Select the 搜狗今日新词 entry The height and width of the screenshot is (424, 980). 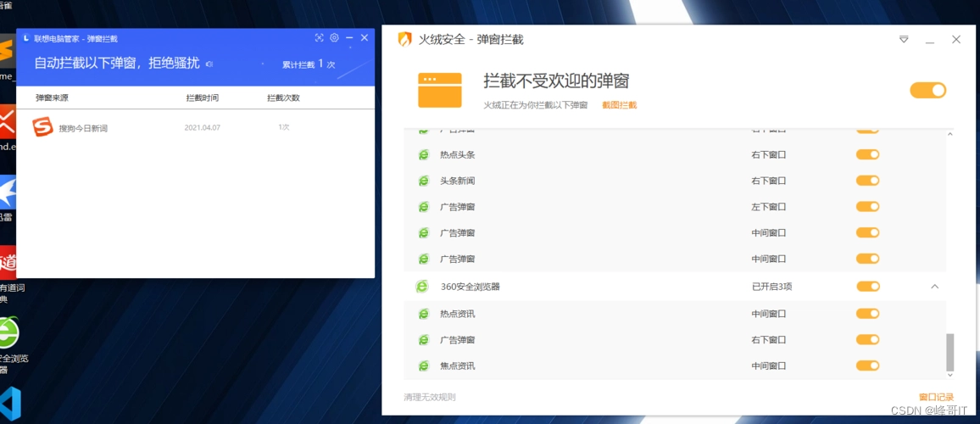195,127
